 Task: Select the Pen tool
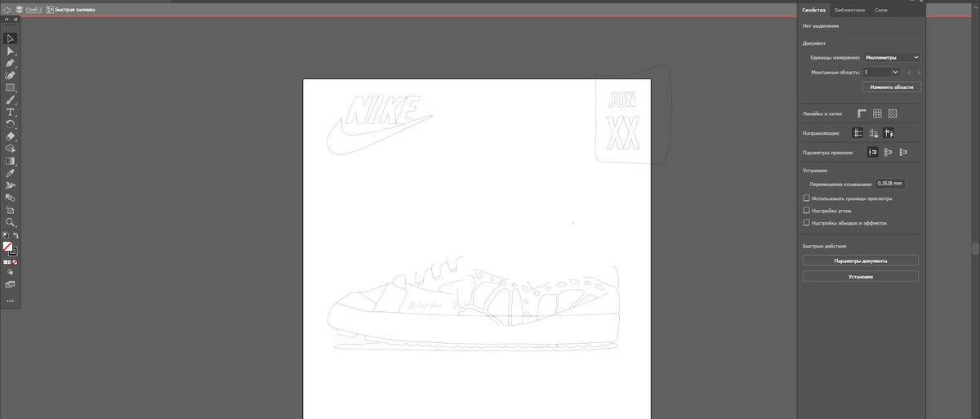pyautogui.click(x=11, y=63)
